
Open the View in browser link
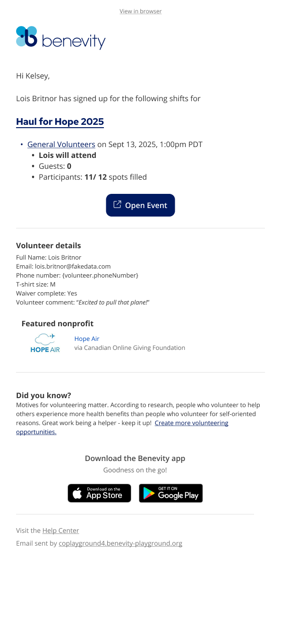(x=140, y=11)
